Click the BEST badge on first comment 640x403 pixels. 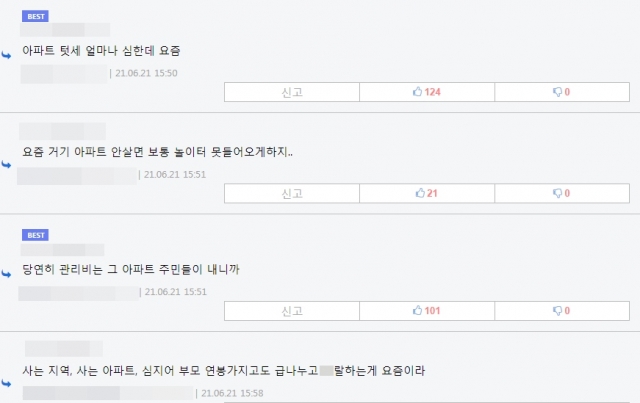[x=36, y=16]
